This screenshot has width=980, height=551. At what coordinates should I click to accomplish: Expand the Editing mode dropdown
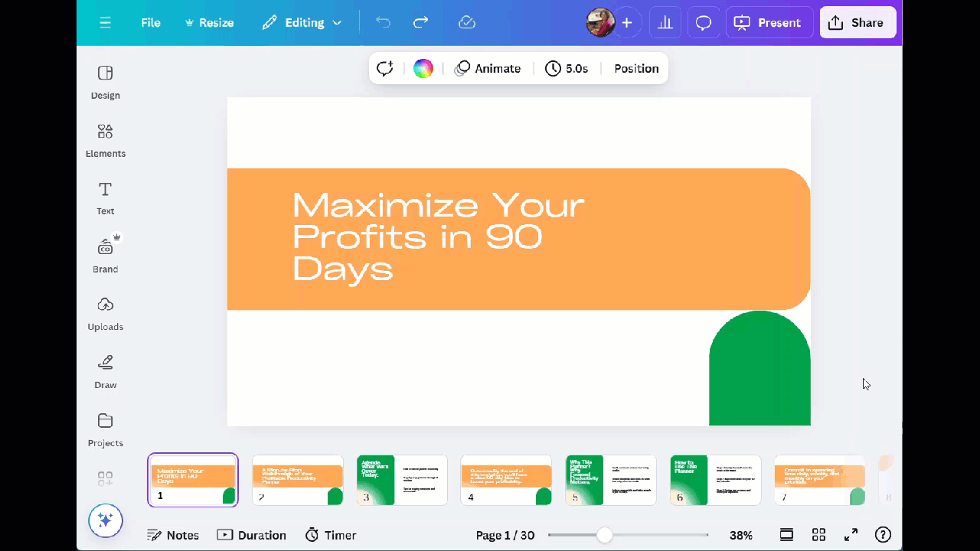pos(302,23)
